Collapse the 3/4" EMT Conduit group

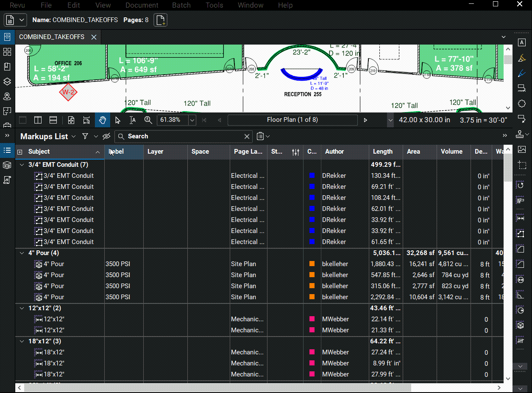tap(22, 165)
